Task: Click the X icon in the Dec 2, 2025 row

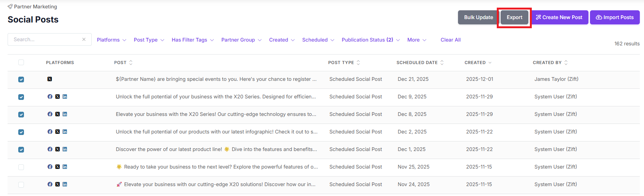Action: (x=57, y=132)
